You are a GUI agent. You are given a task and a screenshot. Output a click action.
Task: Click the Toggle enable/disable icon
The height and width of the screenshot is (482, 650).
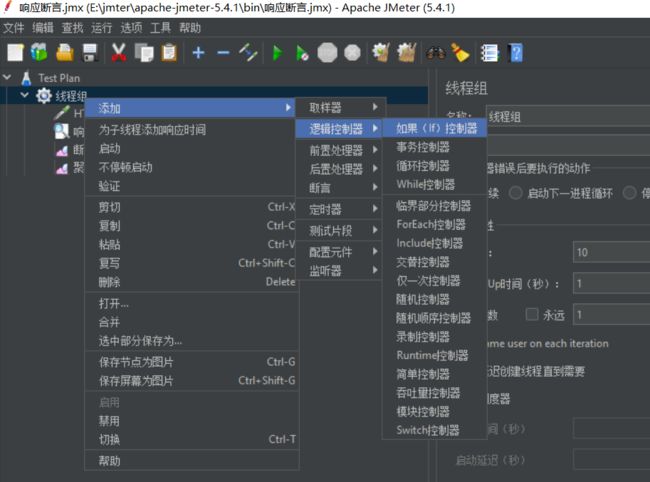click(248, 53)
